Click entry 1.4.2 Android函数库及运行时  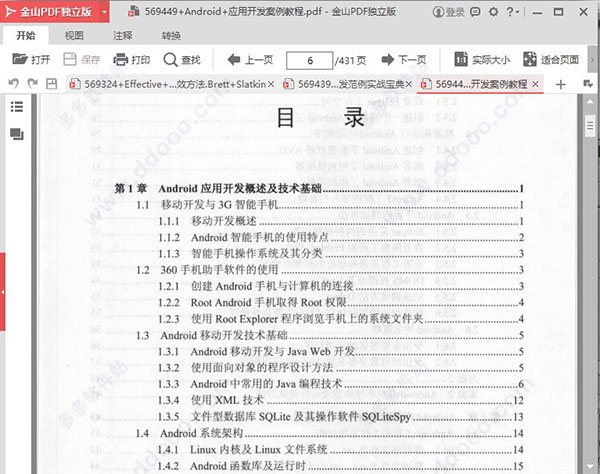click(x=341, y=466)
